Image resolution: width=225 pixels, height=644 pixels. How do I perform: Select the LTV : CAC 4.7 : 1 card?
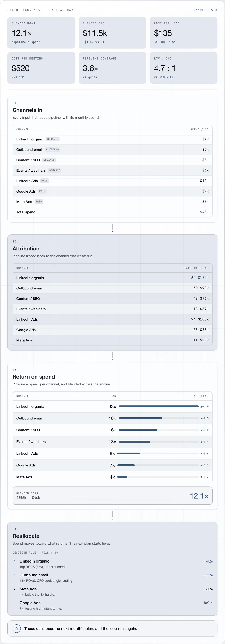[x=184, y=68]
